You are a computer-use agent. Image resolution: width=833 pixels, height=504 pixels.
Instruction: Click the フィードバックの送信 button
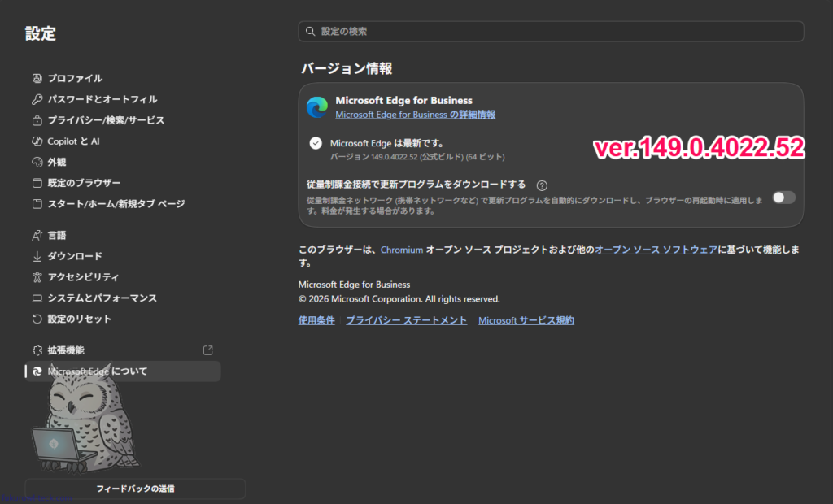tap(136, 489)
